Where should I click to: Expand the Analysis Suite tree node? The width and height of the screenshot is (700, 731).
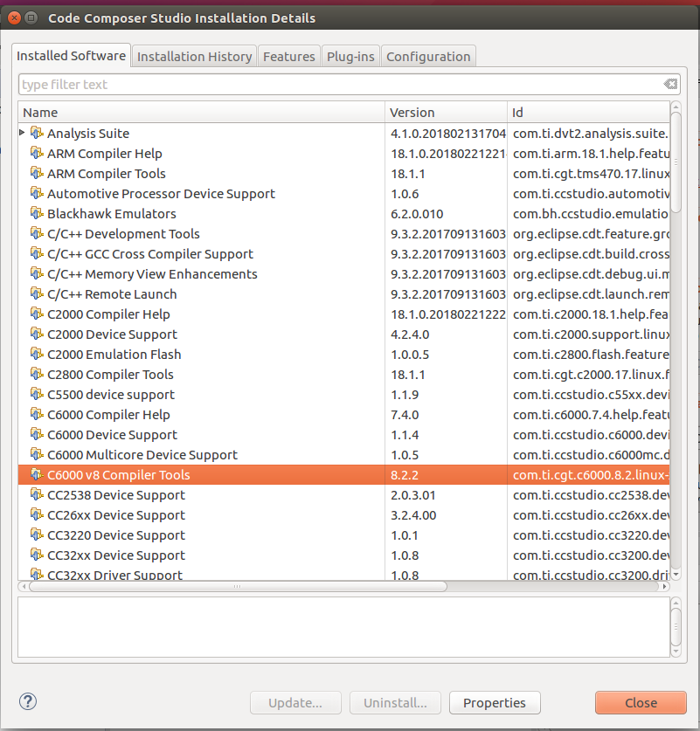[x=22, y=133]
